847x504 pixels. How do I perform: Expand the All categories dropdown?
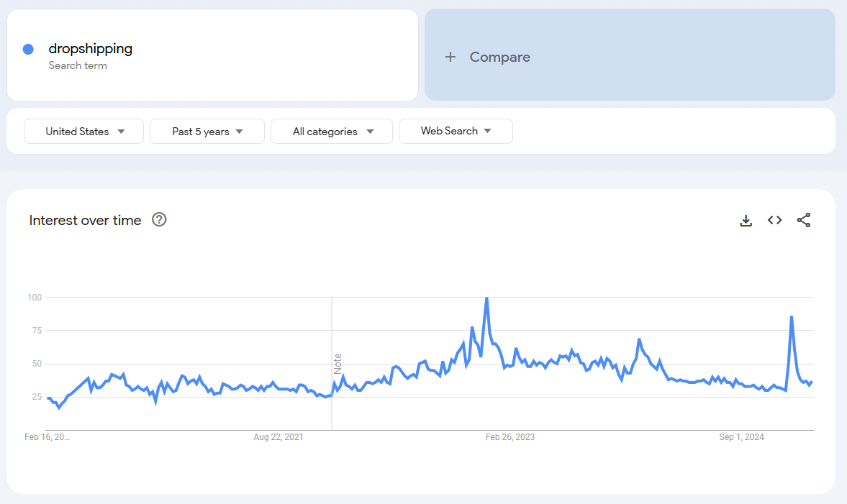(331, 131)
